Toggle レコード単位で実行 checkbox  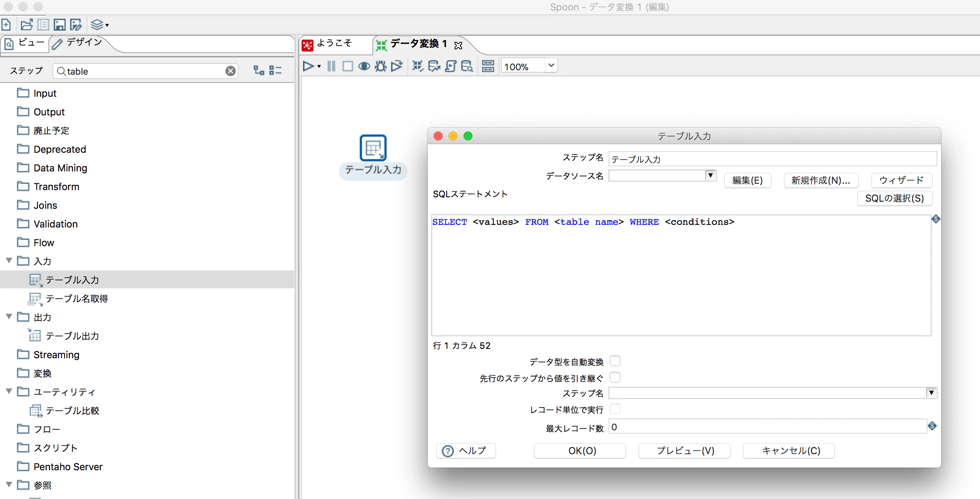point(615,409)
